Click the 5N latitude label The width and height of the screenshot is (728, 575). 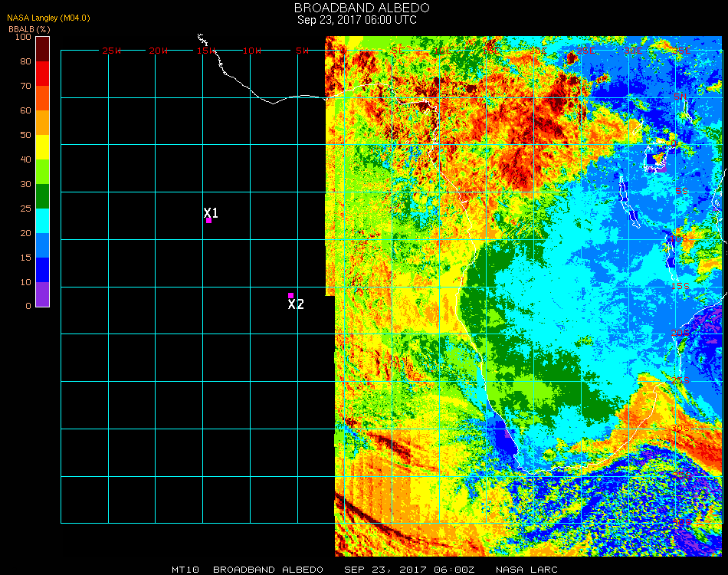tap(680, 97)
